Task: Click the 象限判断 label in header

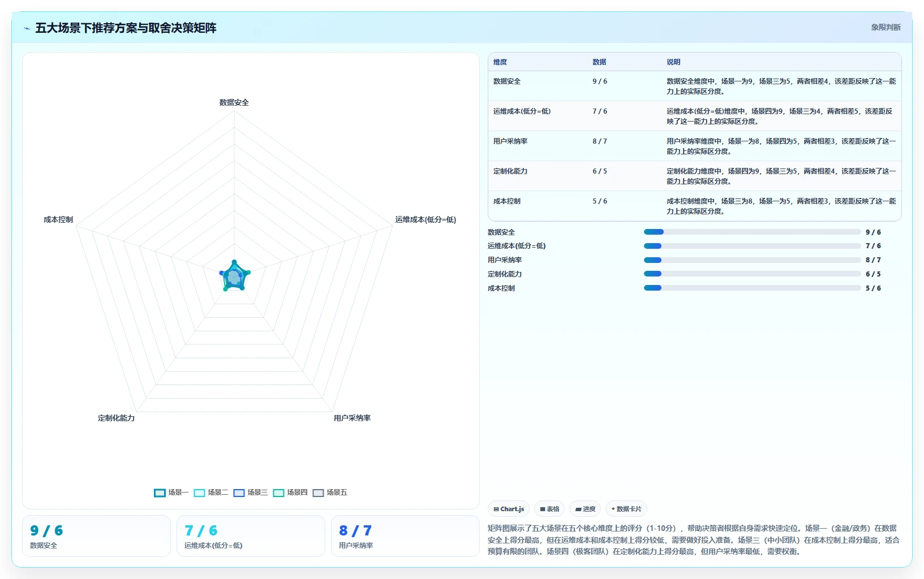Action: 886,27
